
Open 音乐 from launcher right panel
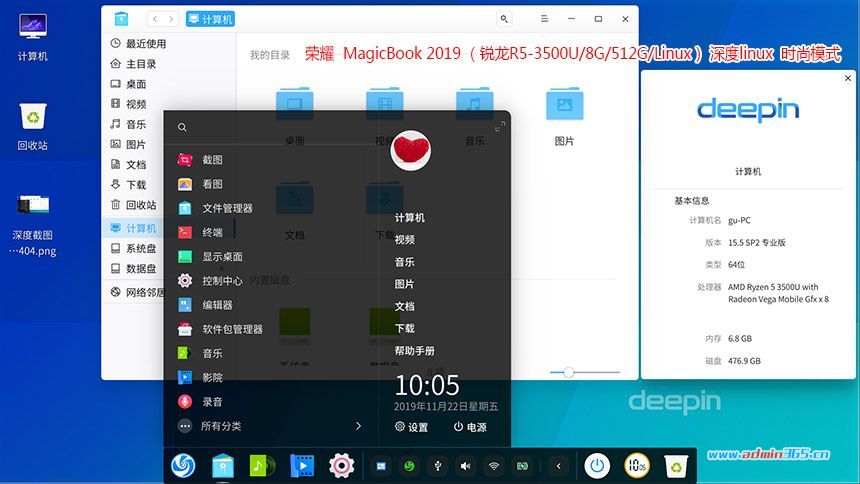point(405,262)
